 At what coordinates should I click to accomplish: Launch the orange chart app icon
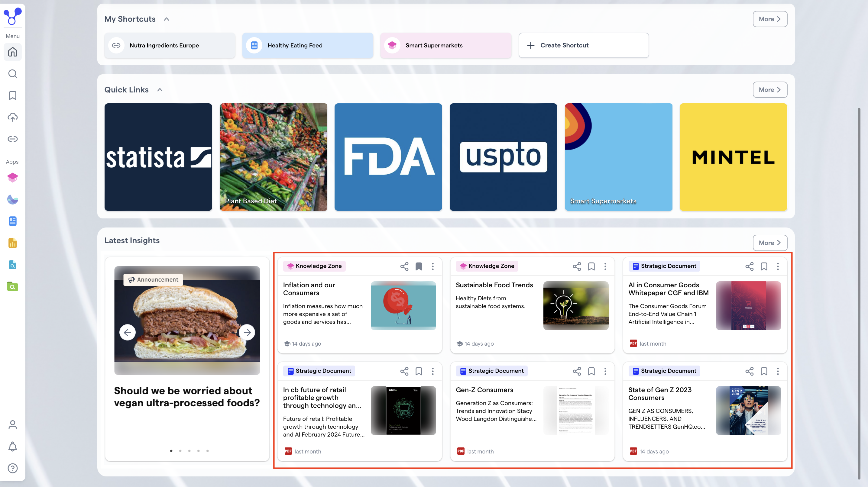[x=12, y=243]
